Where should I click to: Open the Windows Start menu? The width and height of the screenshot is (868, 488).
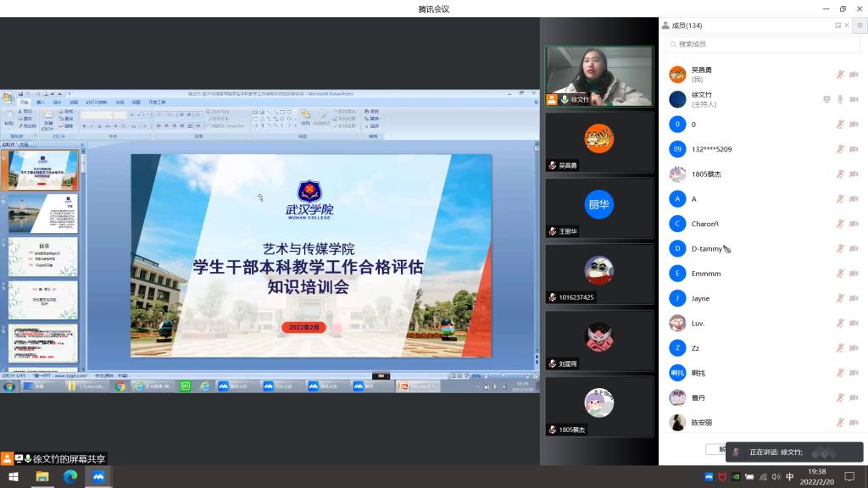(14, 476)
